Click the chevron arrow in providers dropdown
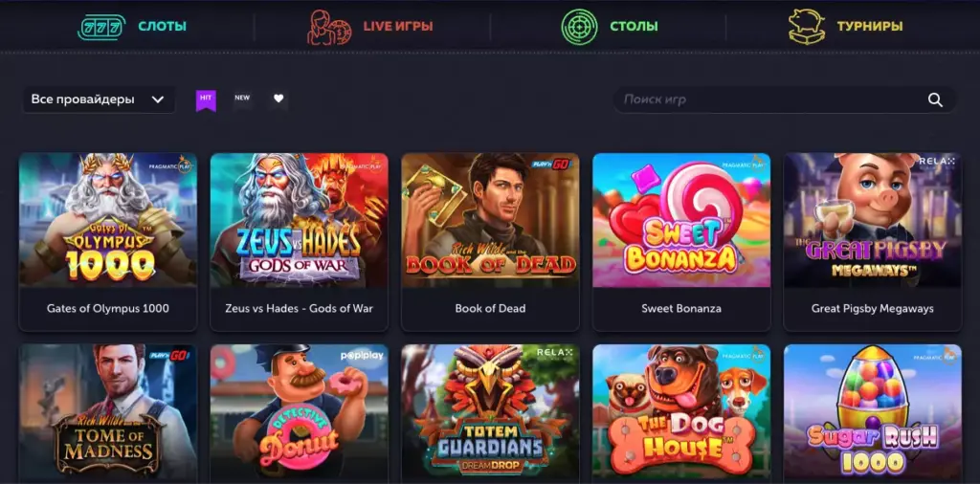This screenshot has width=980, height=484. 158,99
